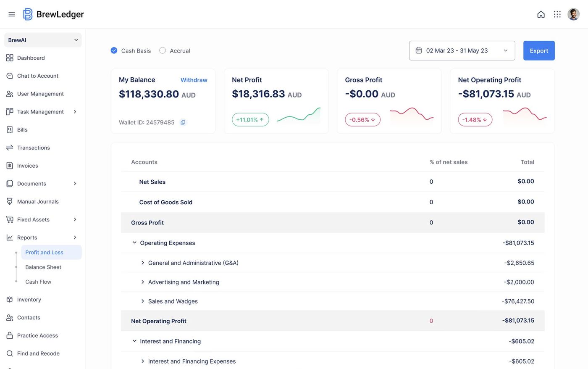The width and height of the screenshot is (588, 369).
Task: Click the -$76,427.50 total value
Action: pyautogui.click(x=518, y=301)
